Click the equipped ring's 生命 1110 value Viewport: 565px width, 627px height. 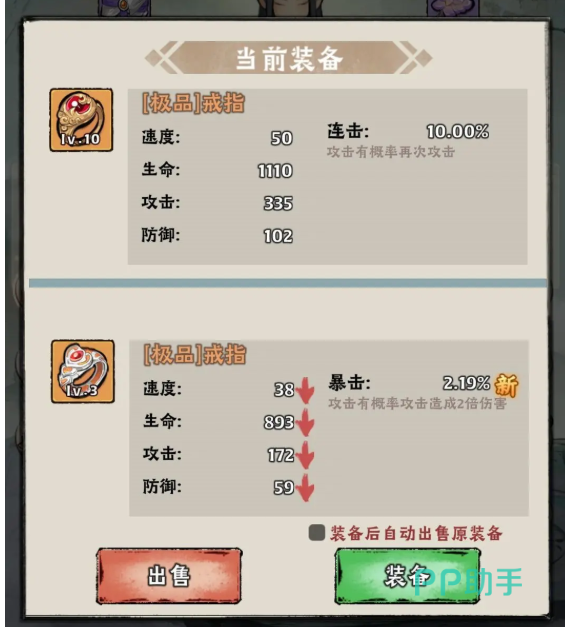pyautogui.click(x=275, y=171)
